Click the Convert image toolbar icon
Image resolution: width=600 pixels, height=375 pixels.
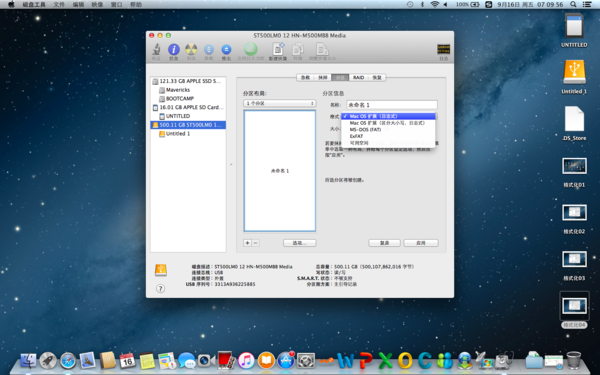(297, 49)
